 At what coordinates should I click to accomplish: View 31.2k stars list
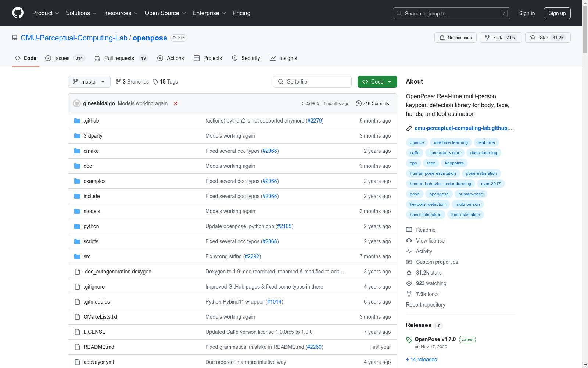pos(424,273)
